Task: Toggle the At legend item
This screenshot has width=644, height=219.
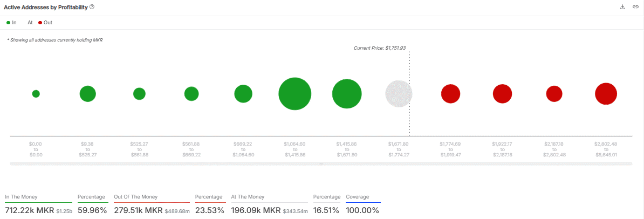Action: 30,23
